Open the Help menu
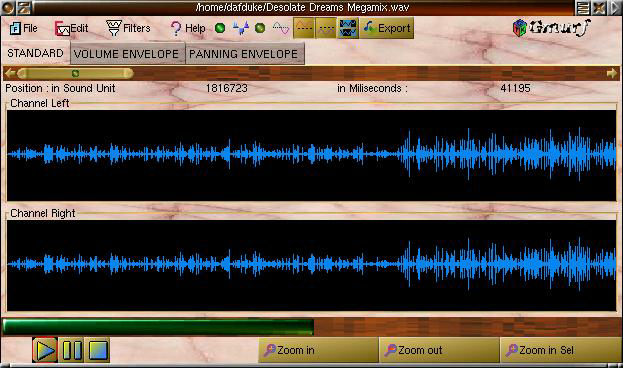Image resolution: width=623 pixels, height=368 pixels. 188,28
